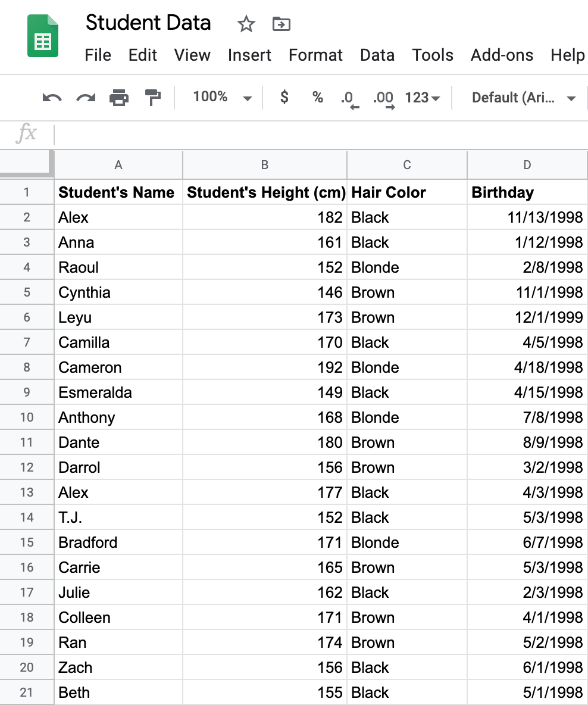Decrease decimal places icon
Image resolution: width=588 pixels, height=705 pixels.
coord(350,100)
